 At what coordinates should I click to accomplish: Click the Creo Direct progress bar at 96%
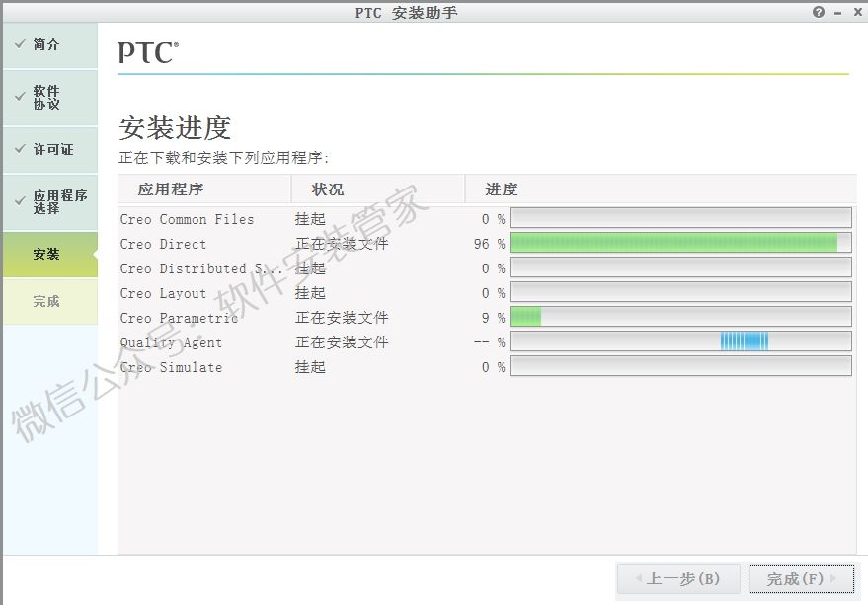click(679, 242)
